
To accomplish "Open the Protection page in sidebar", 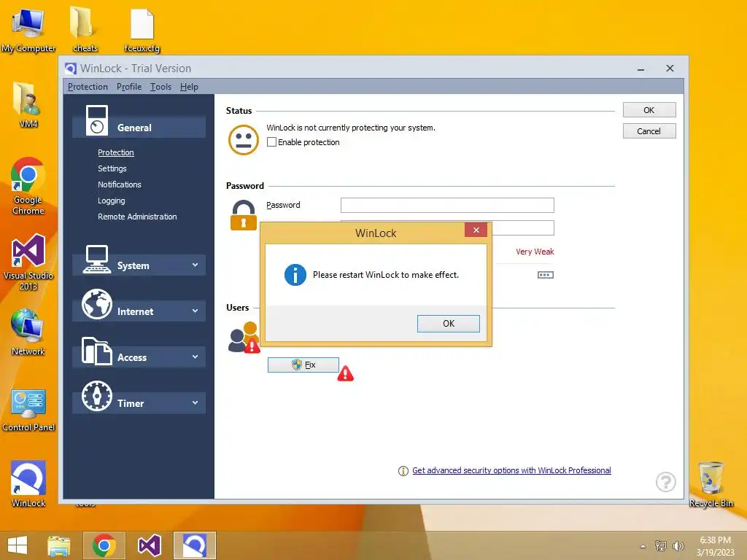I will [116, 152].
